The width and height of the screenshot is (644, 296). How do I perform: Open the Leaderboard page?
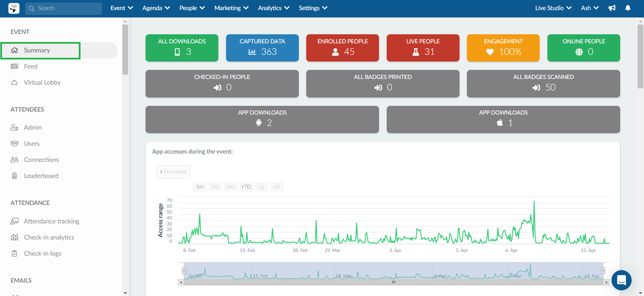(41, 176)
